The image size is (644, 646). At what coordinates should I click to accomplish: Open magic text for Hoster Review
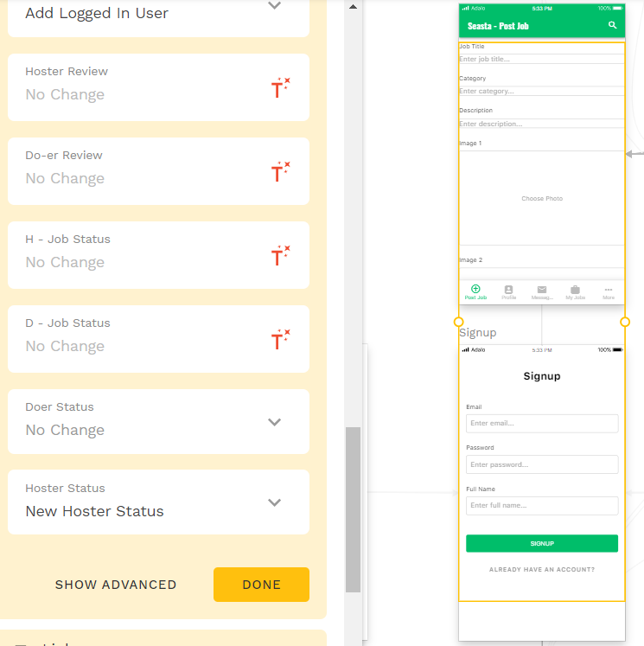point(280,87)
